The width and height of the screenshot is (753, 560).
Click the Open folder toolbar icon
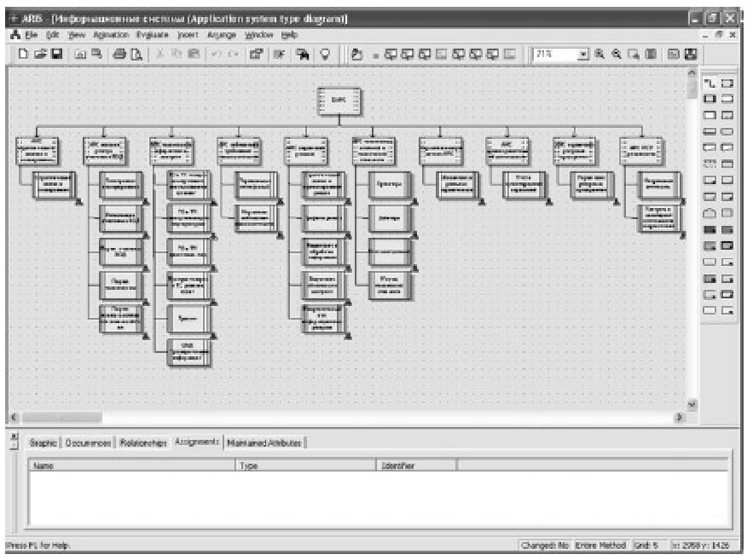pos(40,55)
